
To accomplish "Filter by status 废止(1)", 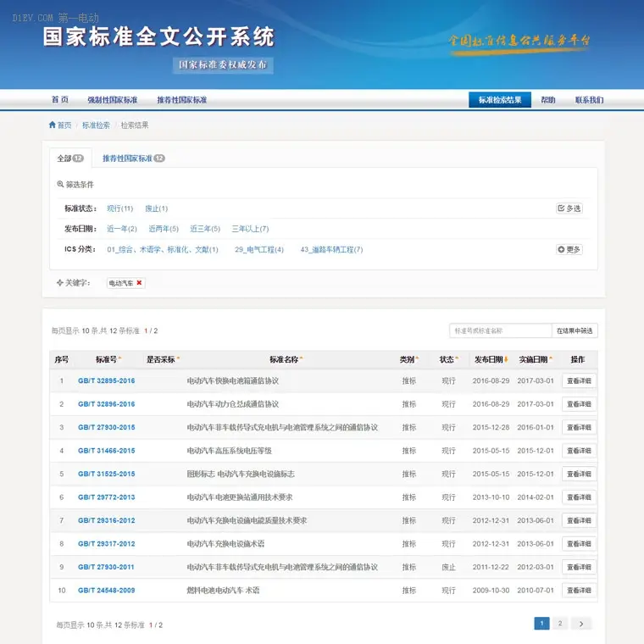I will (x=156, y=208).
